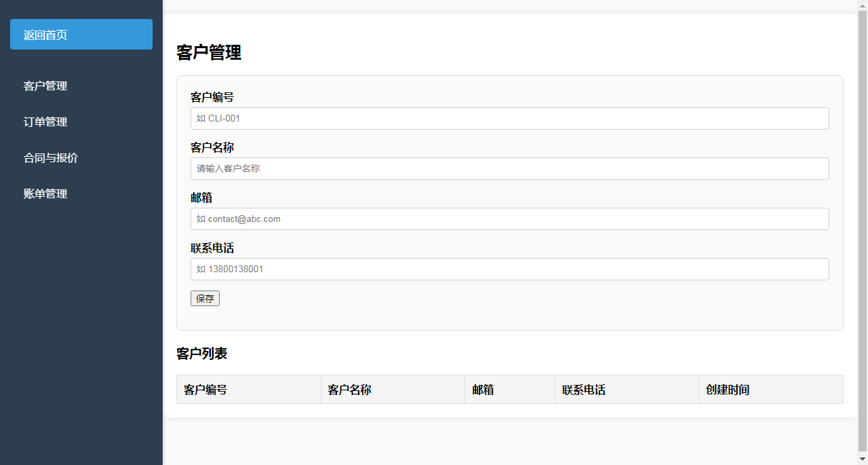Image resolution: width=868 pixels, height=465 pixels.
Task: Click the page vertical scrollbar
Action: (x=863, y=232)
